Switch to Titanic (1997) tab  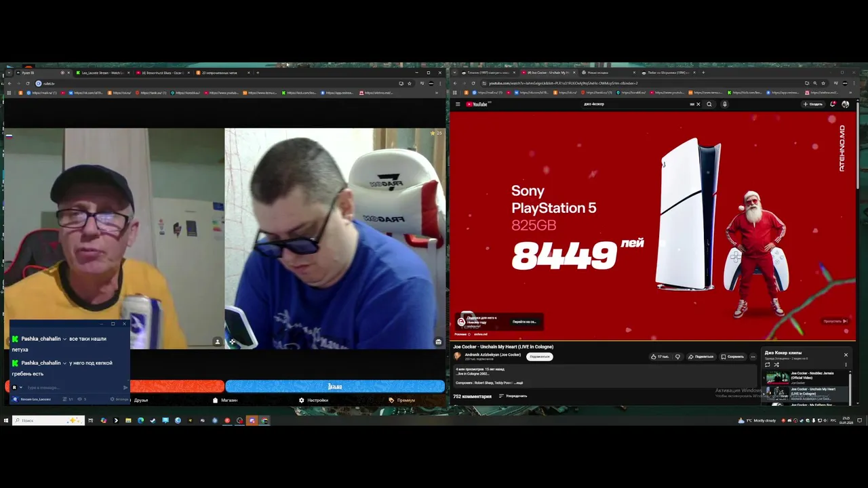488,73
